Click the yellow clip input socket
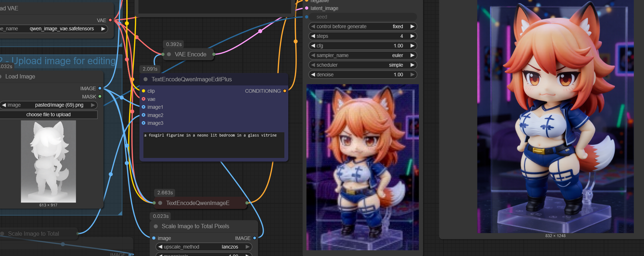Viewport: 644px width, 256px height. tap(143, 91)
